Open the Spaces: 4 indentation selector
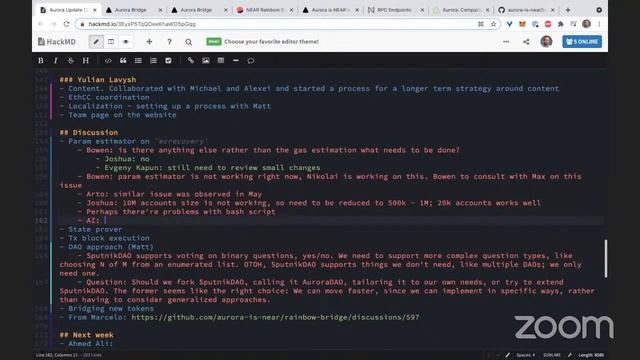640x360 pixels. (x=526, y=355)
